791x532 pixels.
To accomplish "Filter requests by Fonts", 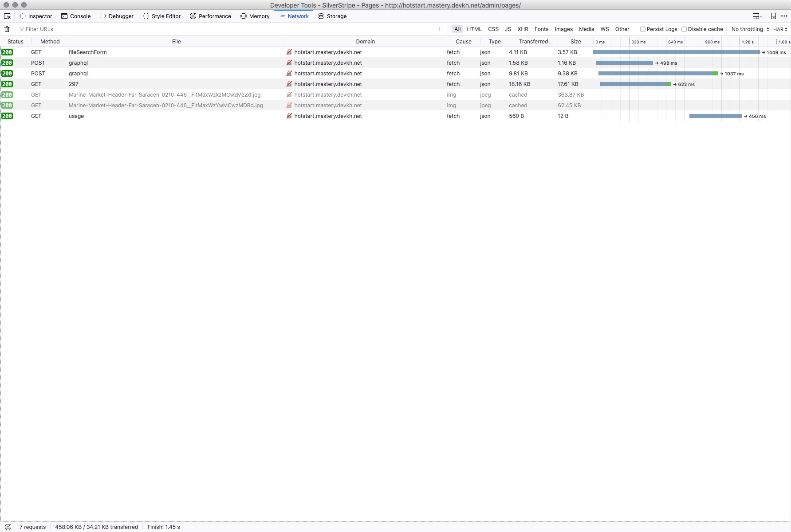I will coord(541,29).
